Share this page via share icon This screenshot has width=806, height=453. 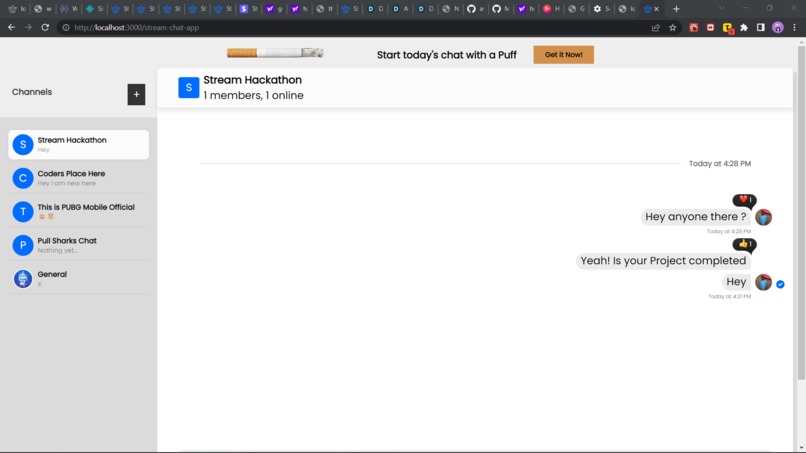655,28
